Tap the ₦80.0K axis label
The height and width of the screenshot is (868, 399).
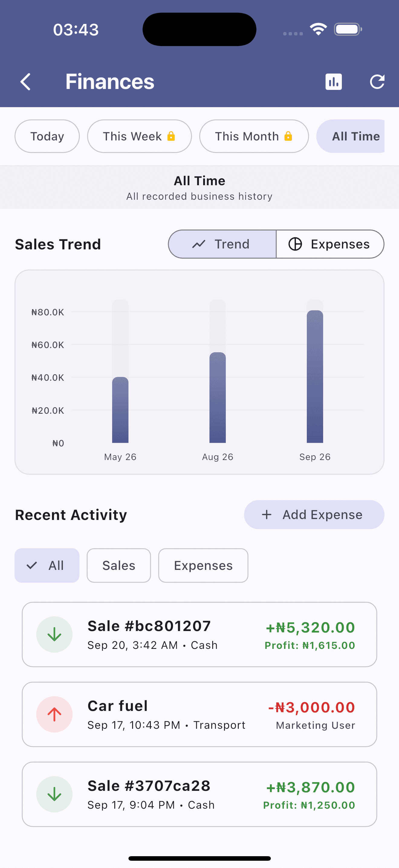tap(48, 312)
